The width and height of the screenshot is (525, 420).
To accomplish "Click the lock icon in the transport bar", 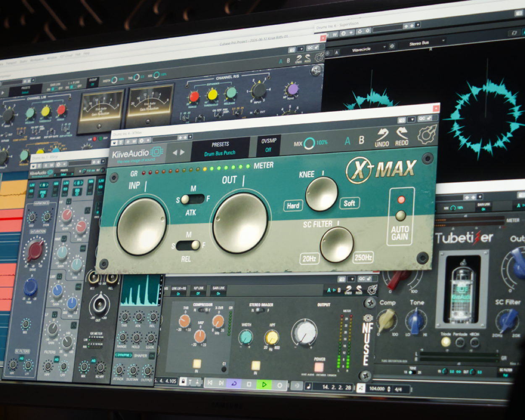I will click(x=183, y=381).
